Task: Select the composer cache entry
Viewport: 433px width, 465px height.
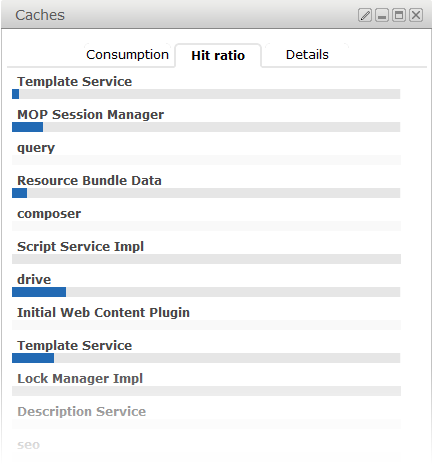Action: [x=49, y=214]
